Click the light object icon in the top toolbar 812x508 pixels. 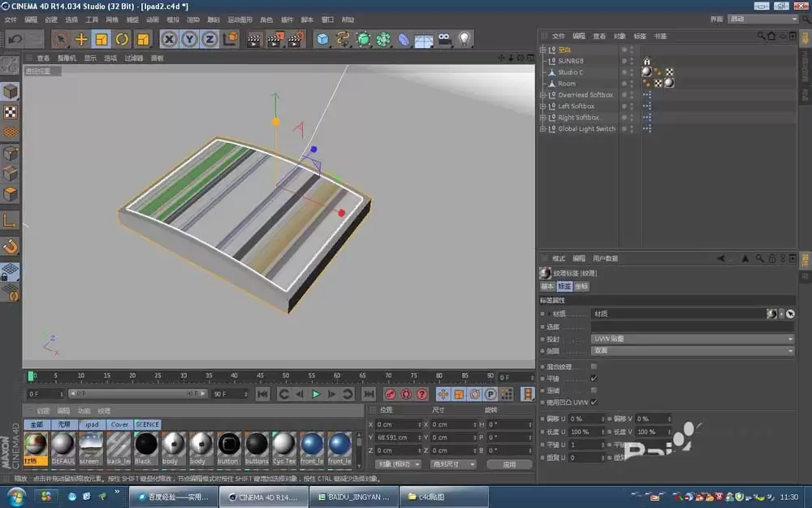(464, 38)
